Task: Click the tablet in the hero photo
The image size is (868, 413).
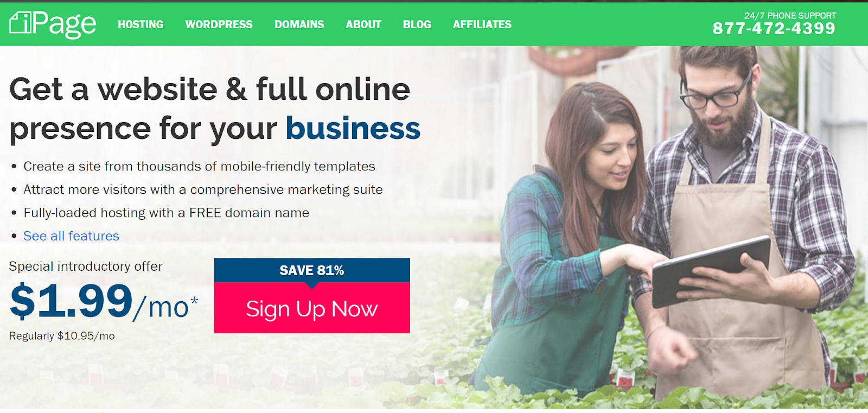Action: click(x=711, y=271)
